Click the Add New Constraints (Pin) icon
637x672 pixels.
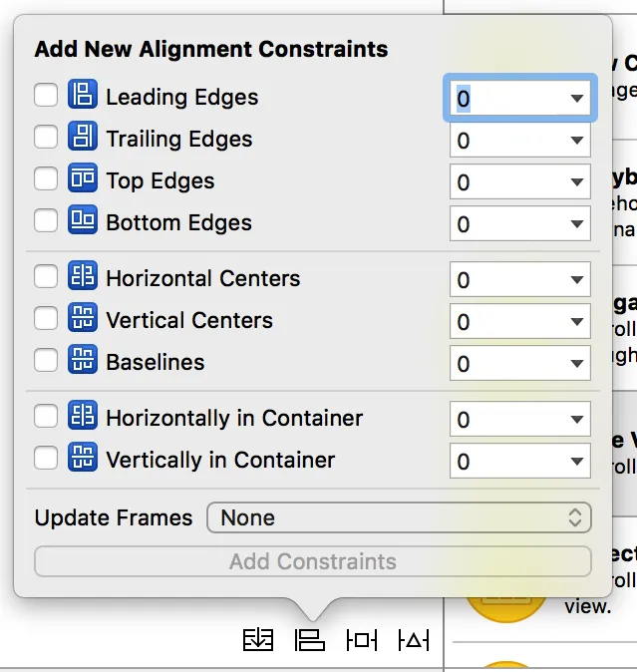[361, 639]
